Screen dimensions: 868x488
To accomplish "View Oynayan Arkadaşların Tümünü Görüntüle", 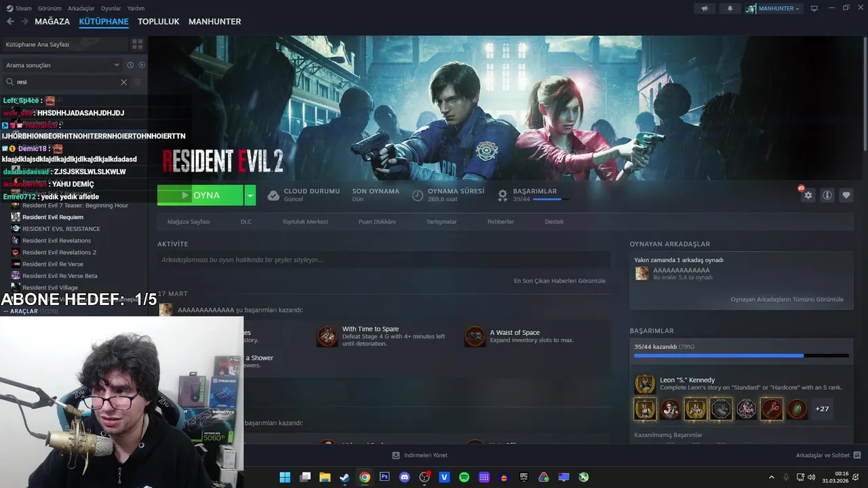I will coord(787,299).
